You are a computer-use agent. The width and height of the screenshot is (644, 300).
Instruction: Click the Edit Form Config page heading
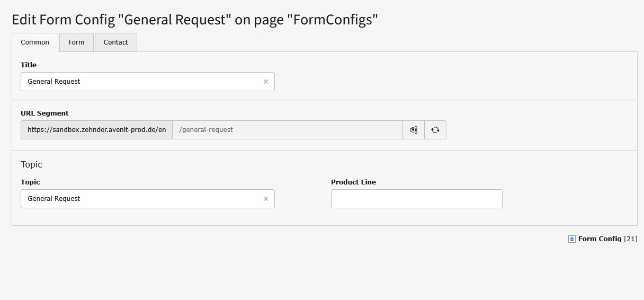point(195,20)
